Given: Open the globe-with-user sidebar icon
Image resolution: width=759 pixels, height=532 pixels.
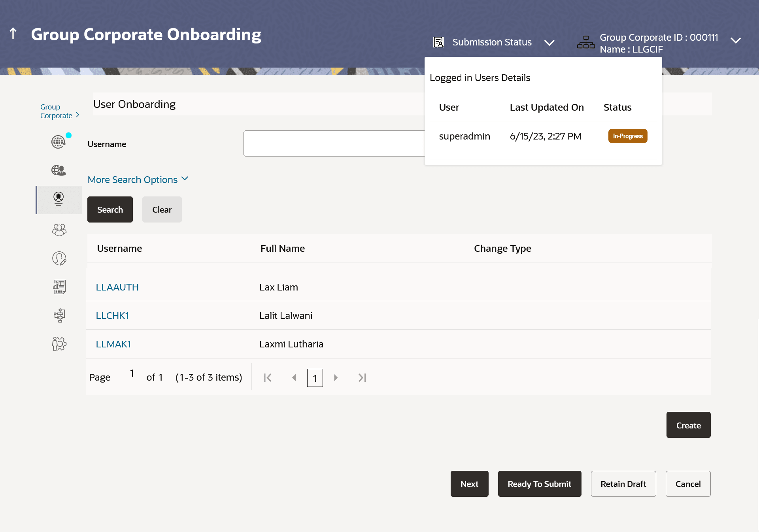Looking at the screenshot, I should pyautogui.click(x=59, y=170).
